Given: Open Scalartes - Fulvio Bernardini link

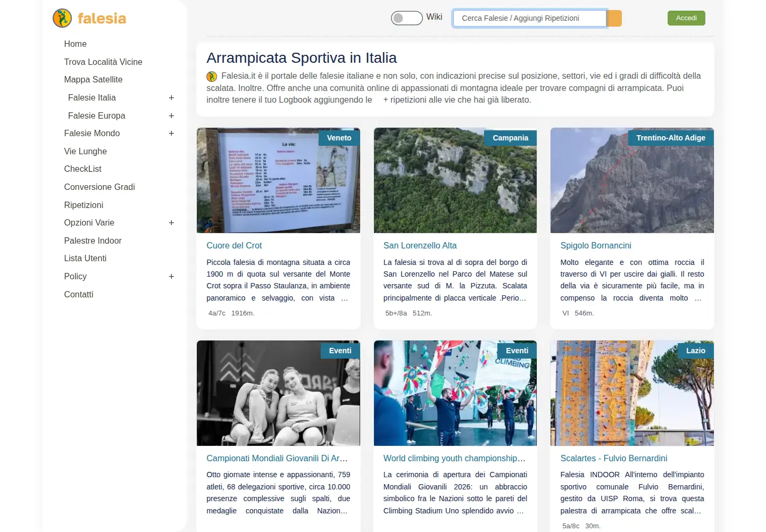Looking at the screenshot, I should pyautogui.click(x=614, y=459).
